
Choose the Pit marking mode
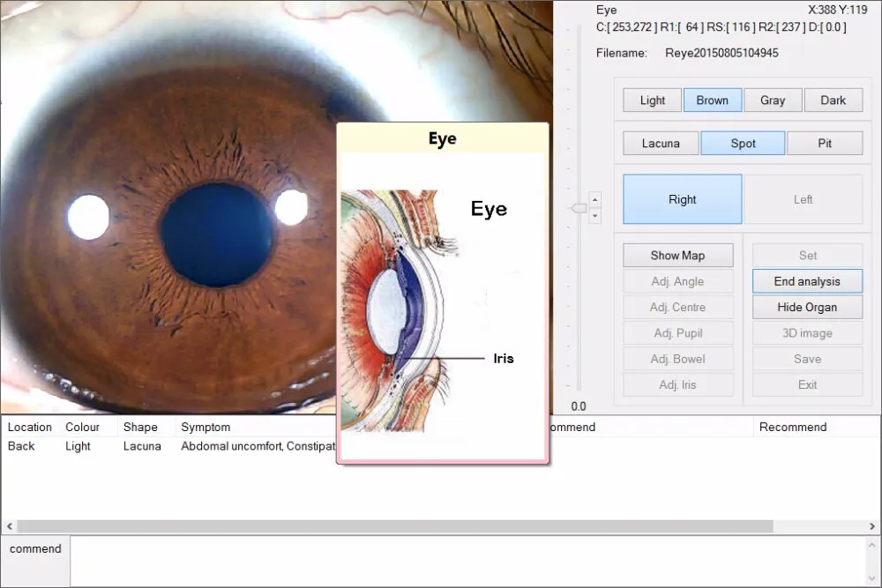point(825,143)
